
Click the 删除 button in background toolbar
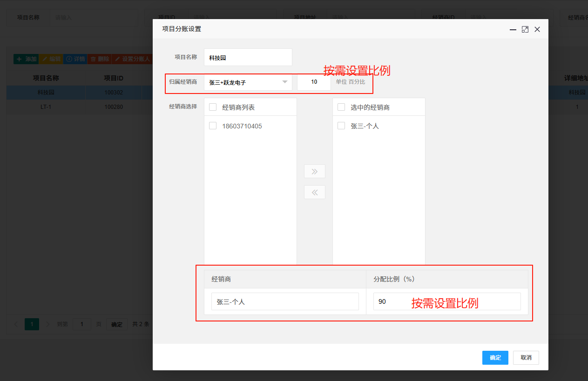coord(100,59)
